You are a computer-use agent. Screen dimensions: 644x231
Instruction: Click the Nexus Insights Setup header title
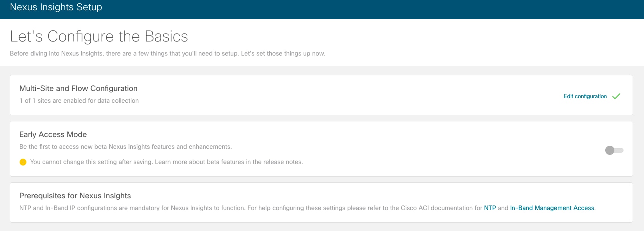[x=56, y=7]
